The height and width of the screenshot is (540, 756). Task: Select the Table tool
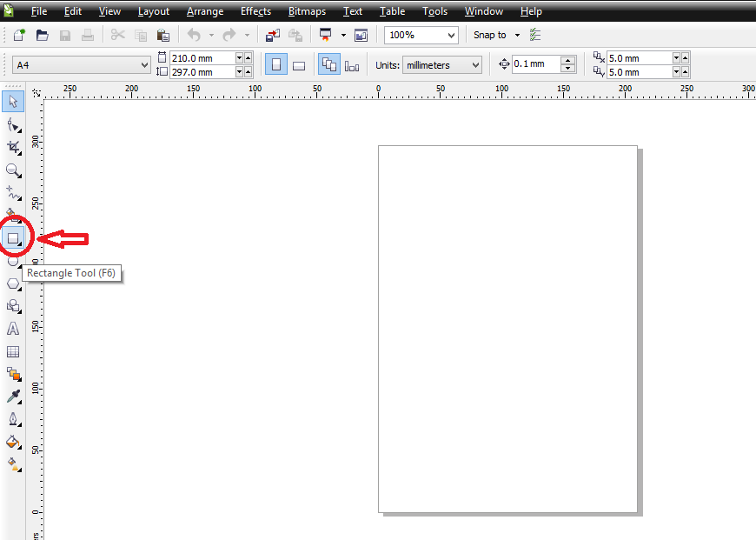click(13, 351)
